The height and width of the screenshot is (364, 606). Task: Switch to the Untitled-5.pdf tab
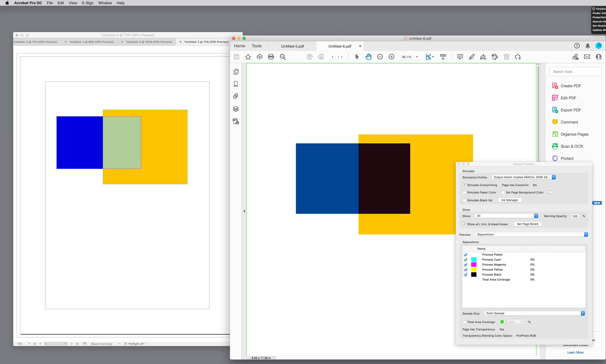[x=292, y=46]
